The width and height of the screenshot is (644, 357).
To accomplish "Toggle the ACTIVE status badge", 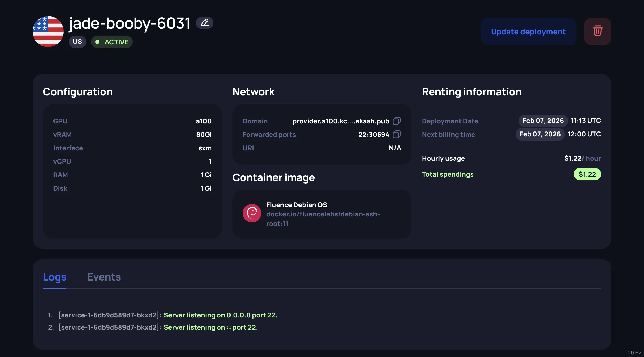I will [x=112, y=42].
